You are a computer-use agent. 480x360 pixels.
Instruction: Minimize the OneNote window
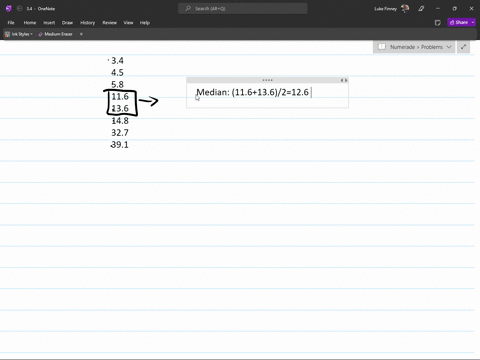[438, 9]
